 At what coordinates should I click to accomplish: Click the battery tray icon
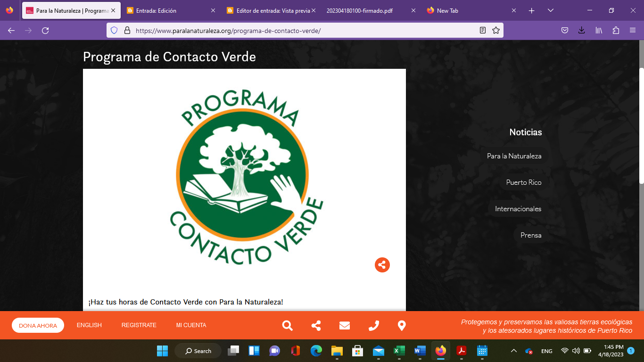(x=587, y=351)
